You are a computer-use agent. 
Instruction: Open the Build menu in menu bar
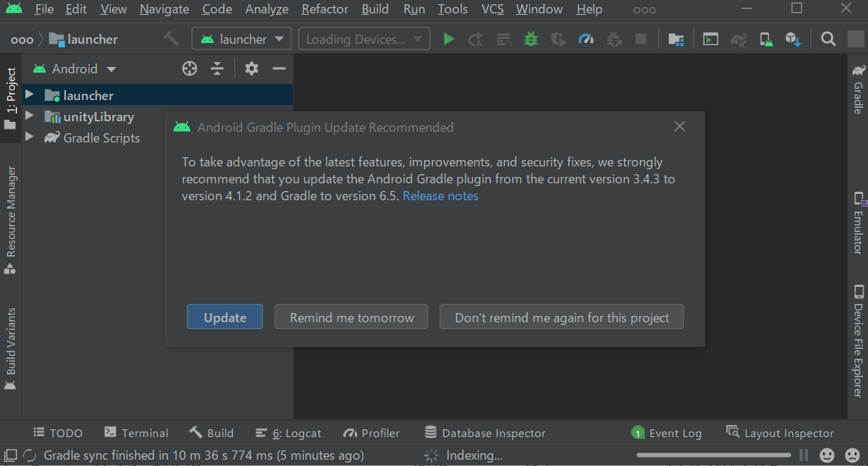coord(375,9)
